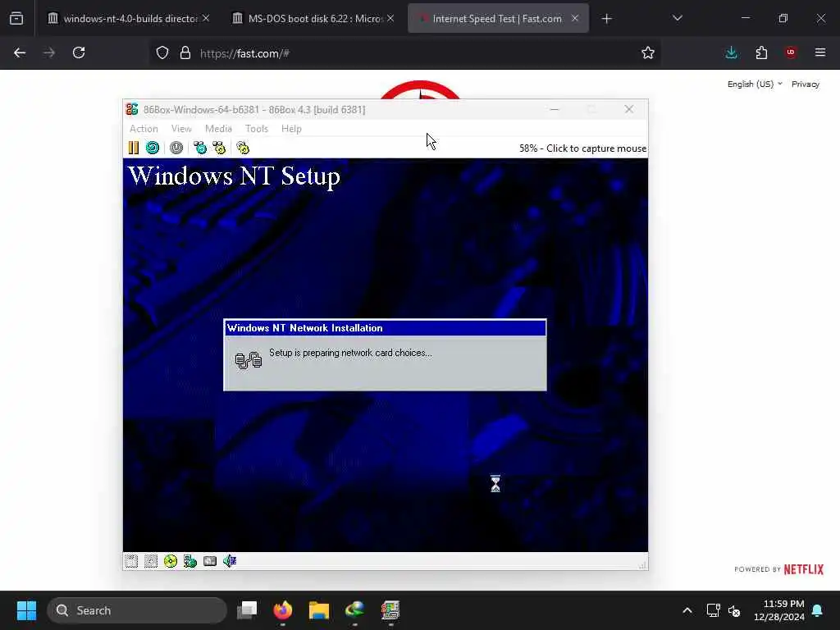840x630 pixels.
Task: Click the hard disk status bar icon
Action: (210, 561)
